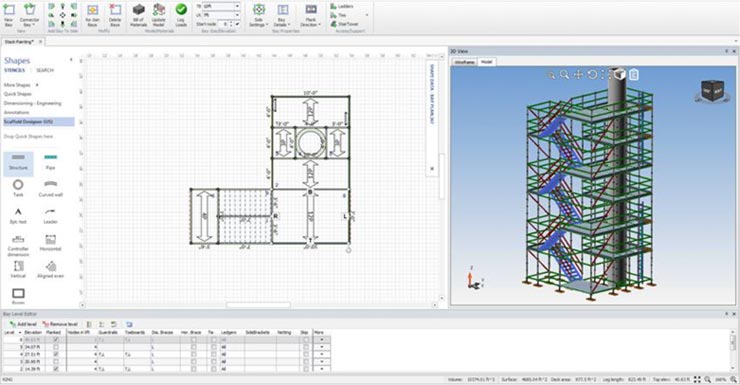Click the Ladders button in Access/Support
This screenshot has width=740, height=385.
[342, 6]
